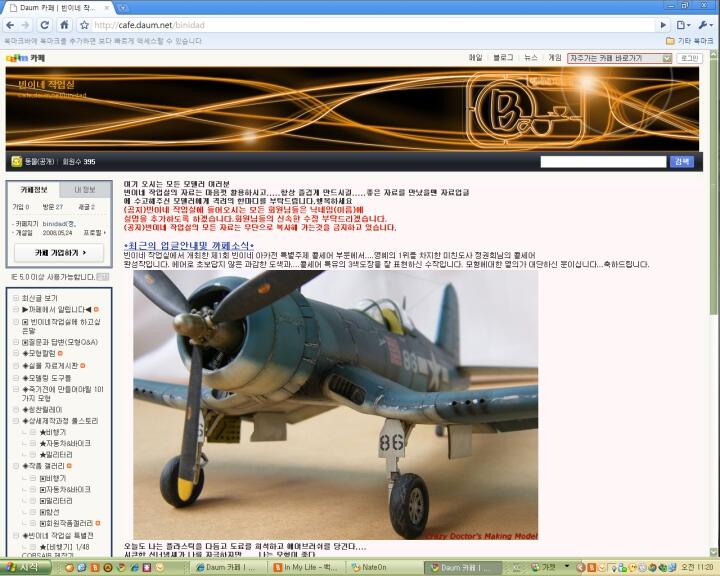Click the cafe search input field
This screenshot has width=720, height=576.
pyautogui.click(x=602, y=161)
